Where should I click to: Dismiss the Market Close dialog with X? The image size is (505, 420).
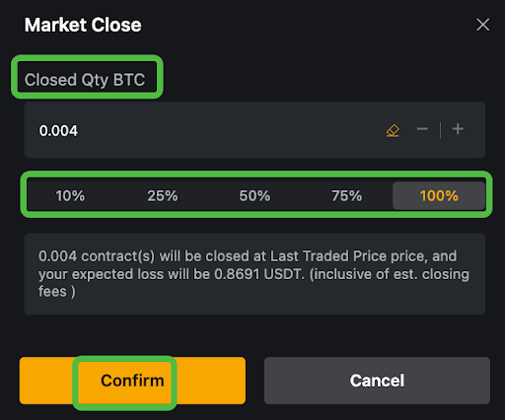pyautogui.click(x=482, y=25)
